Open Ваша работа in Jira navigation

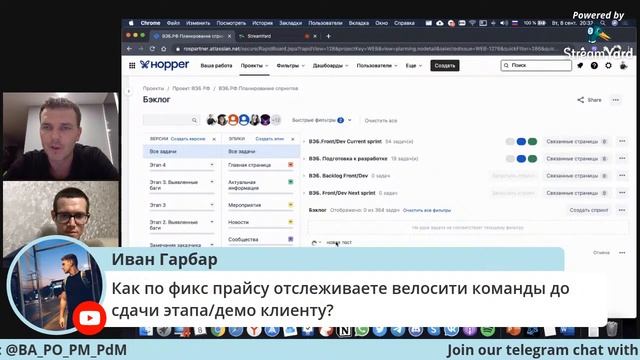(216, 66)
